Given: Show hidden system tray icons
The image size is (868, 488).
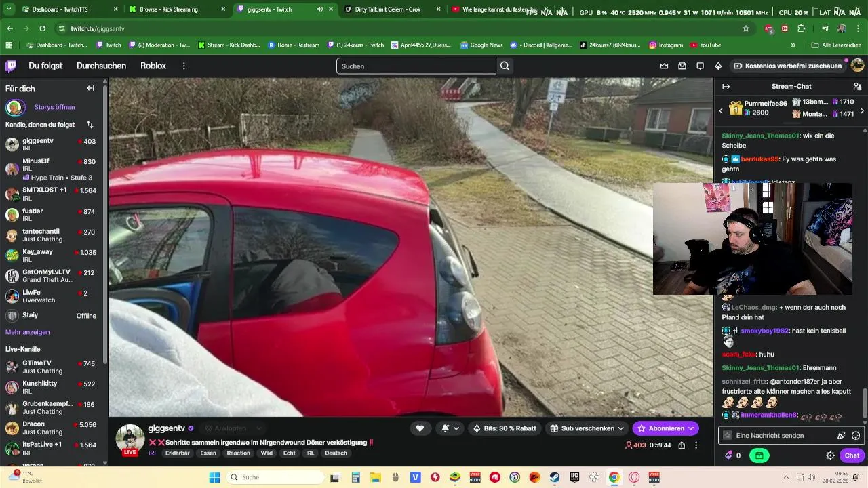Looking at the screenshot, I should [x=786, y=477].
